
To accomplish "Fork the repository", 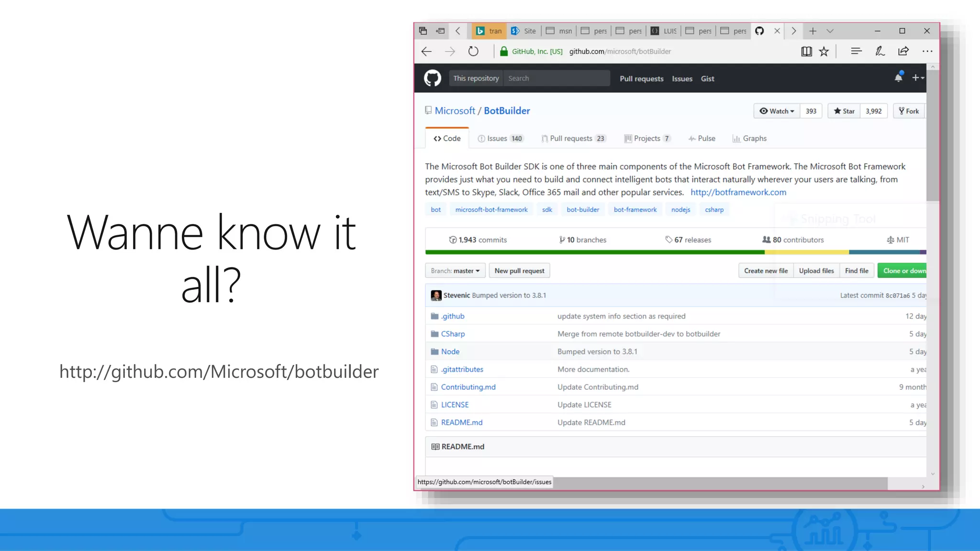I will [x=909, y=111].
